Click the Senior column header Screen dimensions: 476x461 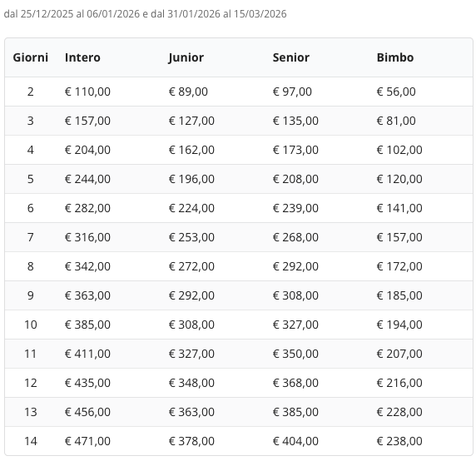[290, 57]
